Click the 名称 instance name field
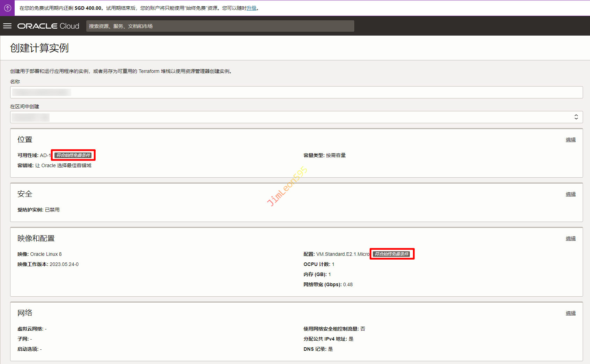The image size is (590, 364). tap(296, 92)
